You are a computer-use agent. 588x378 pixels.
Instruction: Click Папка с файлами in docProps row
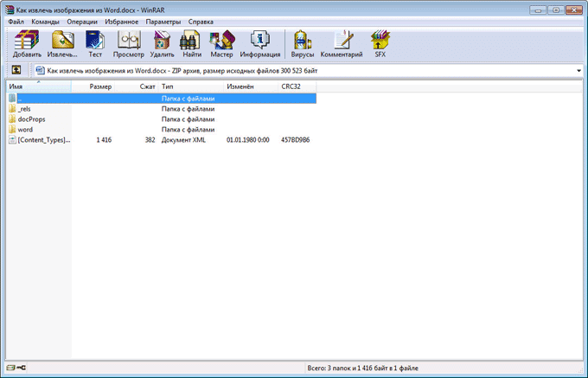click(x=188, y=119)
